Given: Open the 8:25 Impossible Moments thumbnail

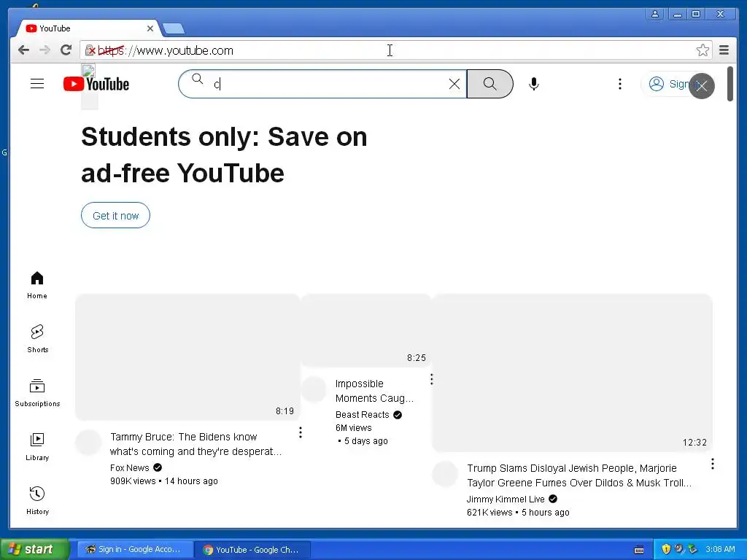Looking at the screenshot, I should point(366,330).
